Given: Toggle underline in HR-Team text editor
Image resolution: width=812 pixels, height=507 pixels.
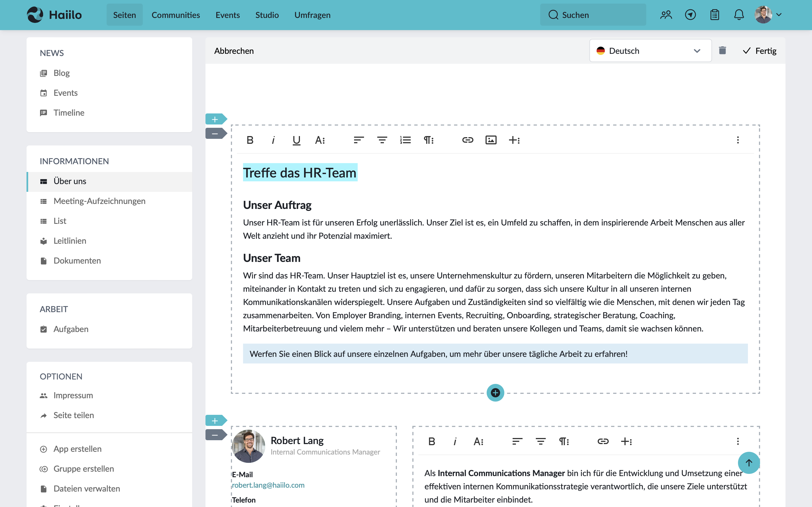Looking at the screenshot, I should [296, 140].
